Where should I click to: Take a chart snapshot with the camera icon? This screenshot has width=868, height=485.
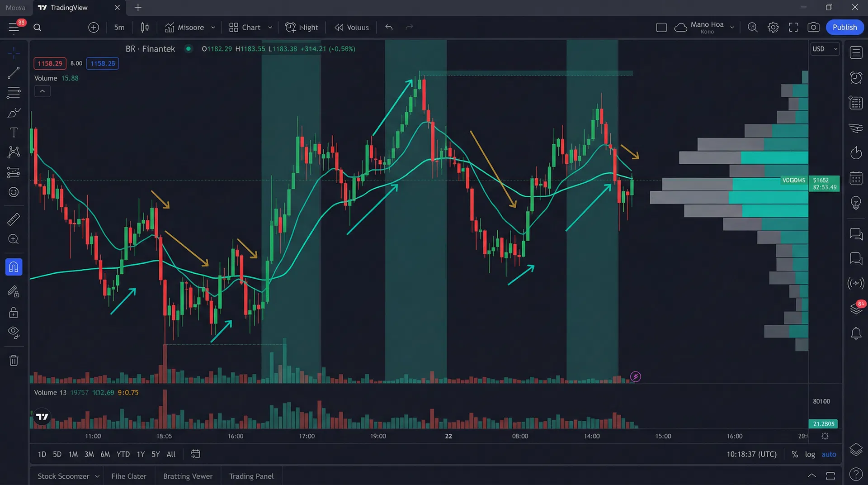click(813, 27)
